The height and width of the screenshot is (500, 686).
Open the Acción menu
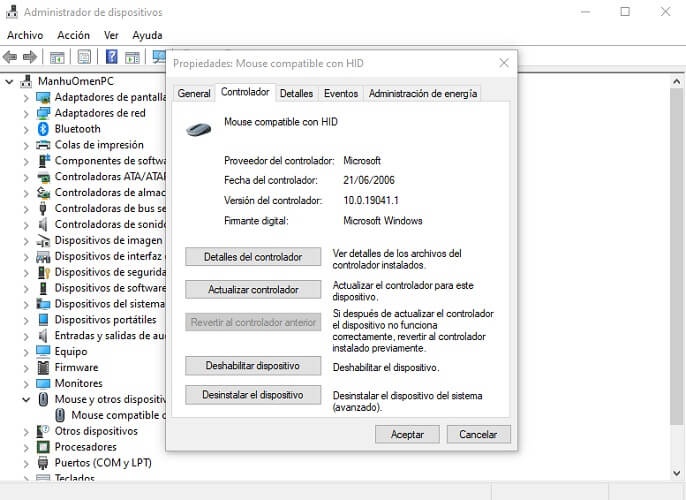coord(74,35)
